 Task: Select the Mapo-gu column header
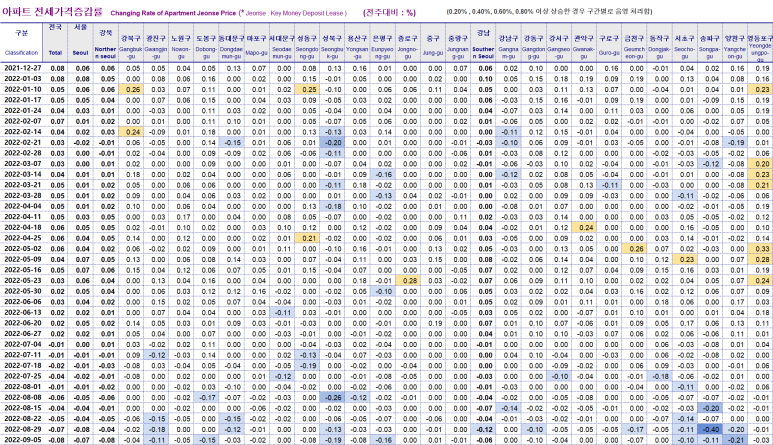coord(256,43)
